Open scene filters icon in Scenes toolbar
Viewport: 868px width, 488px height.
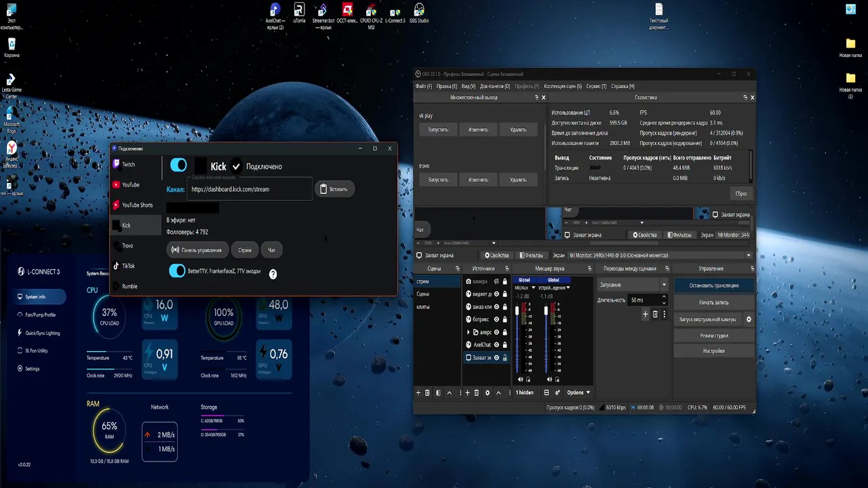[x=438, y=392]
